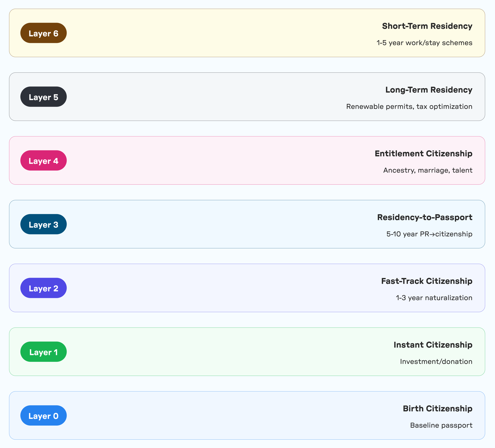Click the brown Layer 6 badge
The image size is (495, 448).
click(x=43, y=33)
